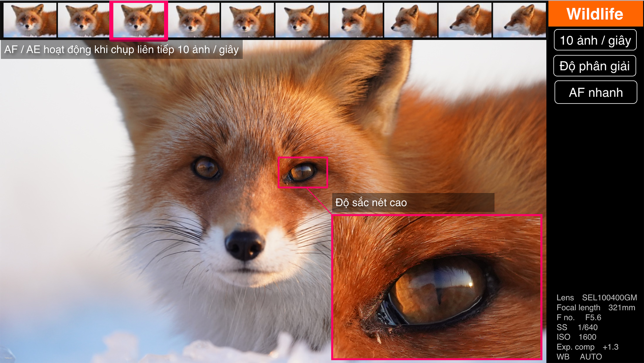Click the orange Wildlife header tab
Screen dimensions: 644x363
[595, 14]
